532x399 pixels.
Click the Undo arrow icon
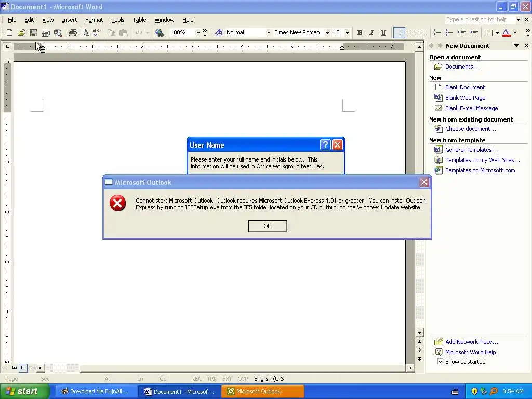[x=138, y=33]
